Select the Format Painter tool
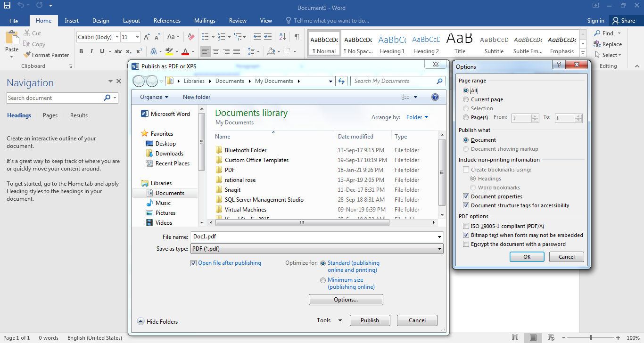Image resolution: width=644 pixels, height=343 pixels. 46,55
